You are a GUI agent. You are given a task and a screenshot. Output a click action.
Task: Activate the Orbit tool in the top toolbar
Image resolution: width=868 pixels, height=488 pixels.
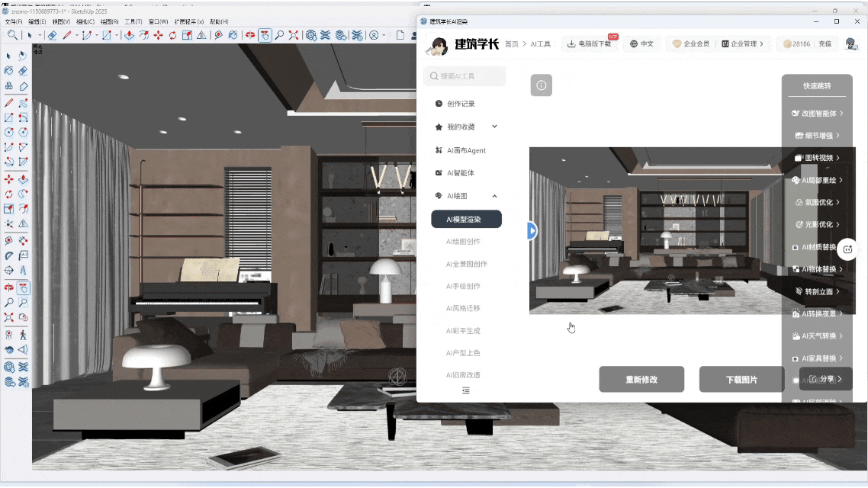click(250, 35)
